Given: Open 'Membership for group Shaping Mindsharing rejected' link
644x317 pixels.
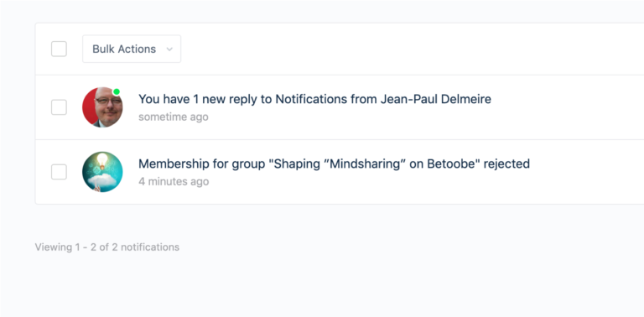Looking at the screenshot, I should [x=334, y=164].
